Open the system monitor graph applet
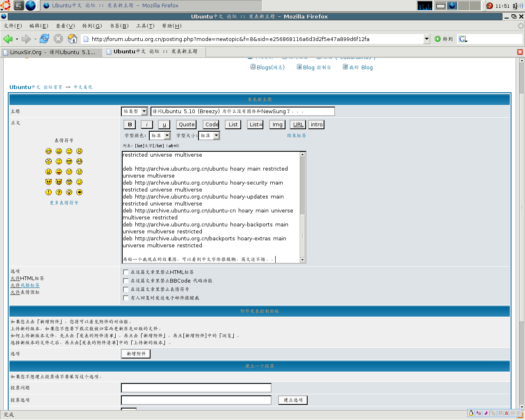Viewport: 525px width, 420px height. tap(425, 6)
